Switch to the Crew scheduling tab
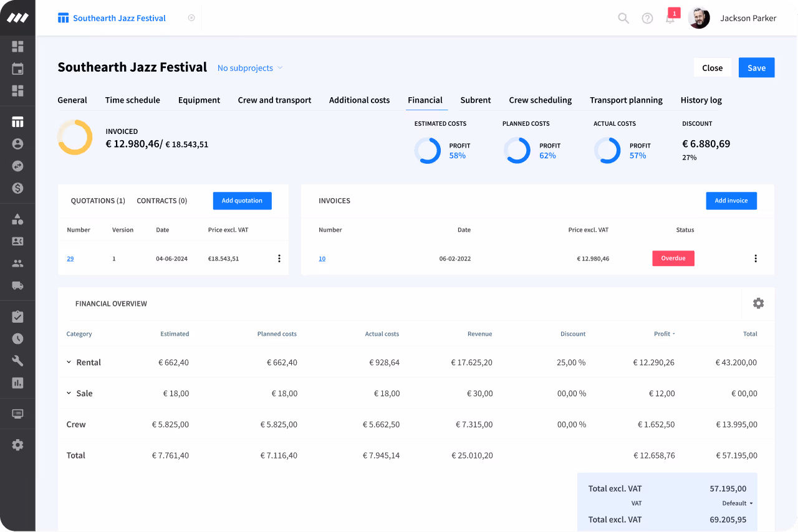Screen dimensions: 798x532 pos(540,100)
